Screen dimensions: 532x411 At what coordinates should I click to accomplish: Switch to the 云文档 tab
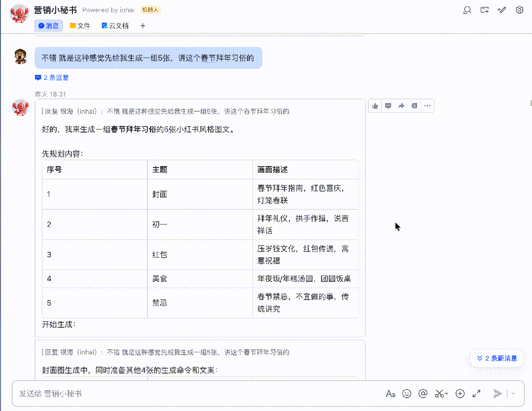(115, 25)
